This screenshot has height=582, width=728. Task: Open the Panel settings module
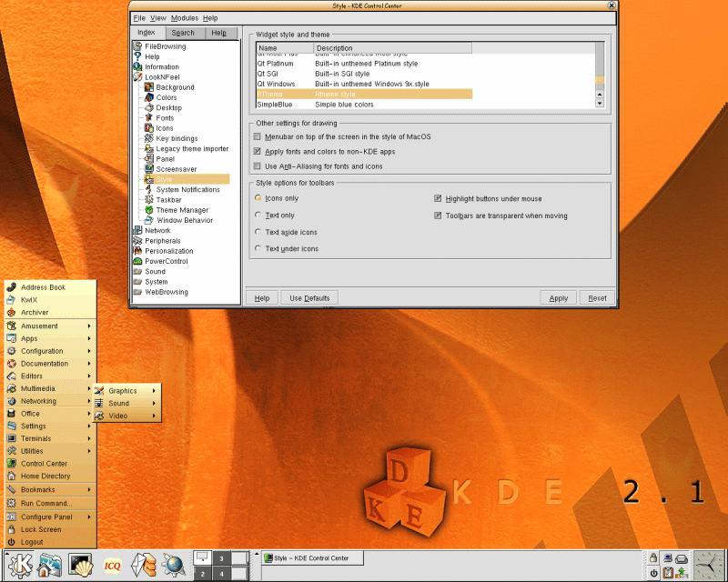tap(159, 159)
